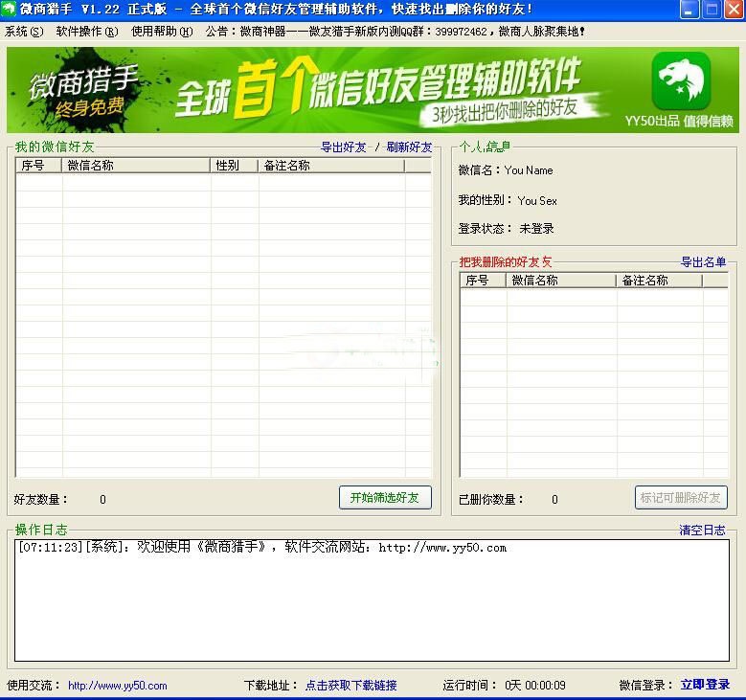The width and height of the screenshot is (746, 700).
Task: Open the 软件操作(R) menu
Action: [87, 32]
